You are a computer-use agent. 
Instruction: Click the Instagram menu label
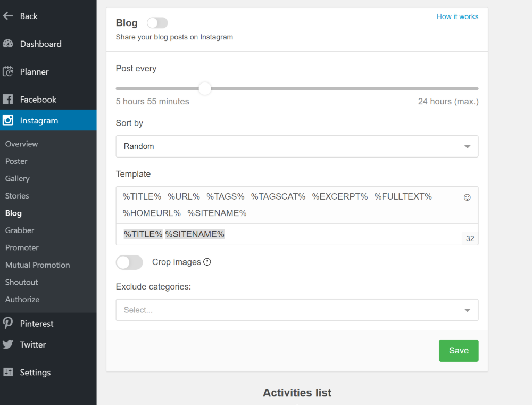pos(39,120)
